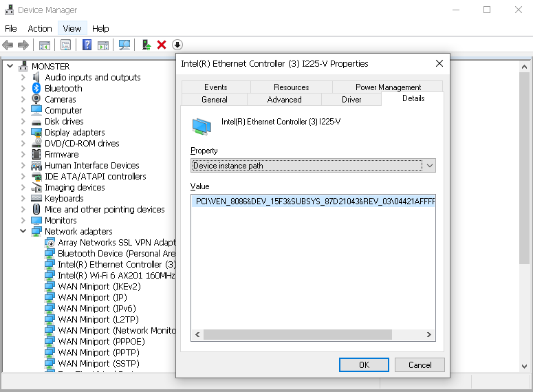Click the device tree scroll down arrow
533x392 pixels.
coord(524,366)
